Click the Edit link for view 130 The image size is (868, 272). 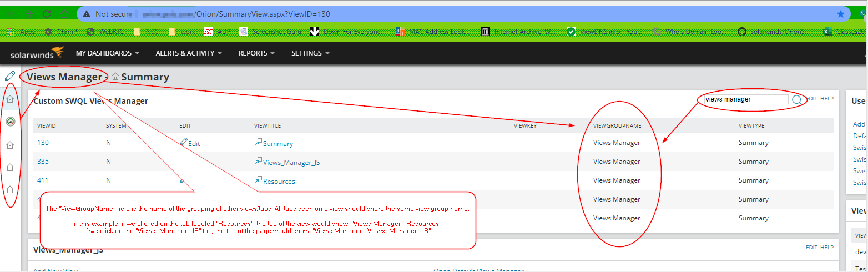click(x=190, y=143)
